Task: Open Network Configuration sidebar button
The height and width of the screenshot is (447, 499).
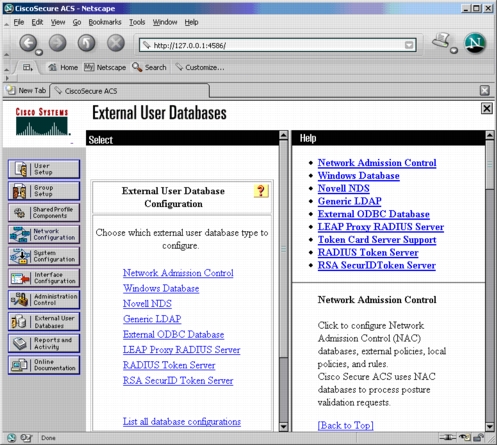Action: click(44, 235)
